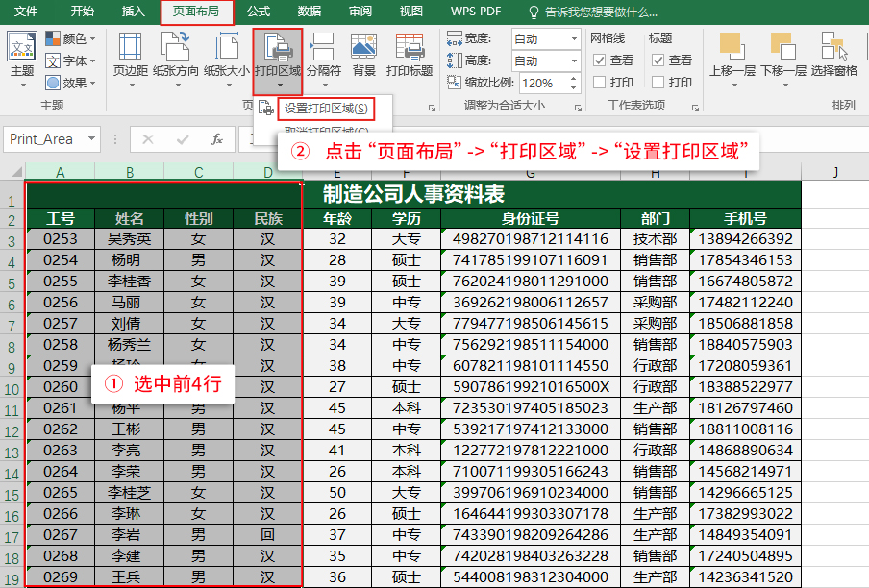This screenshot has height=588, width=869.
Task: Expand the 打印区域 dropdown arrow
Action: (x=280, y=85)
